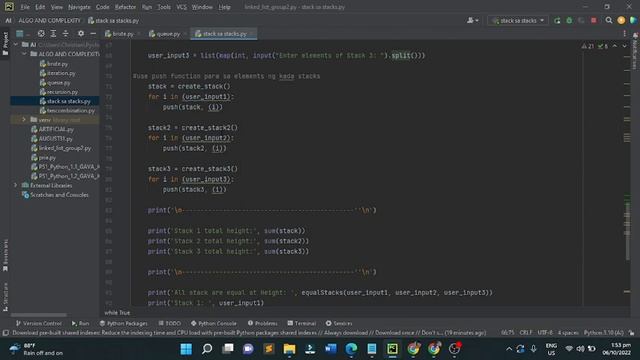Click the JetBrains Toolbox colorful icon

point(633,20)
